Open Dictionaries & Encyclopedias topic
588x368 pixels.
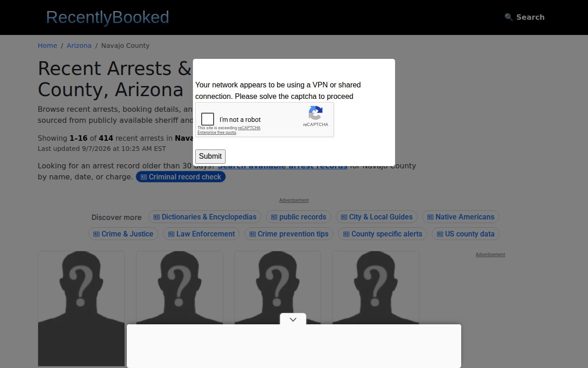point(205,217)
